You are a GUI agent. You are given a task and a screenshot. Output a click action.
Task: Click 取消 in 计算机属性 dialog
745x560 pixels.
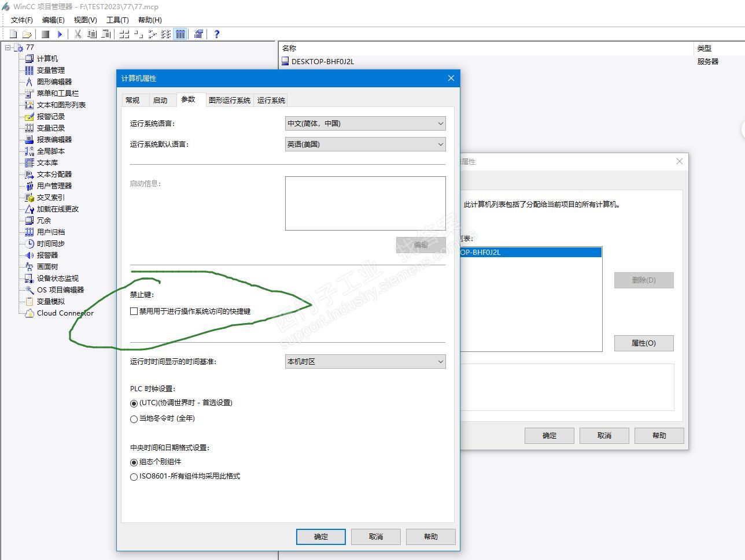pyautogui.click(x=376, y=536)
